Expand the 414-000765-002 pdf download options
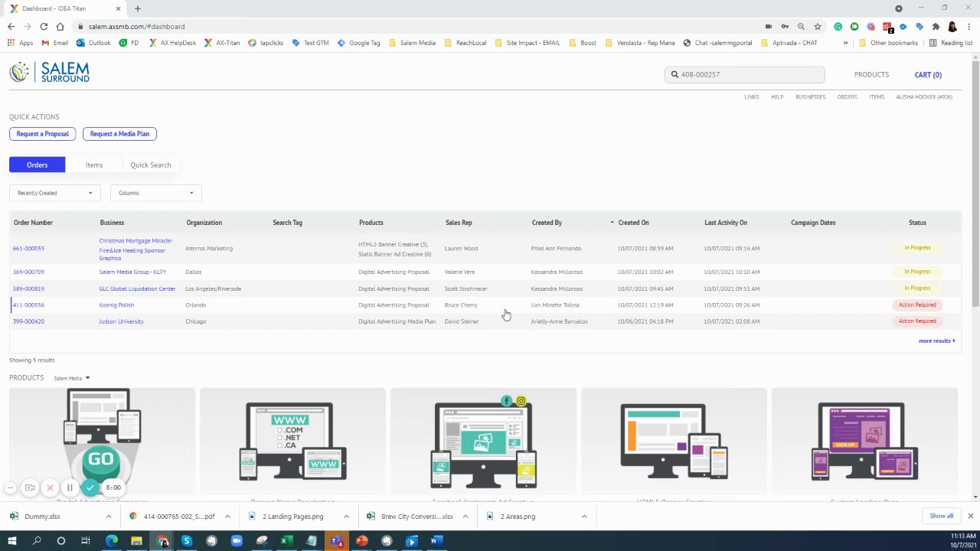The height and width of the screenshot is (551, 980). 227,517
